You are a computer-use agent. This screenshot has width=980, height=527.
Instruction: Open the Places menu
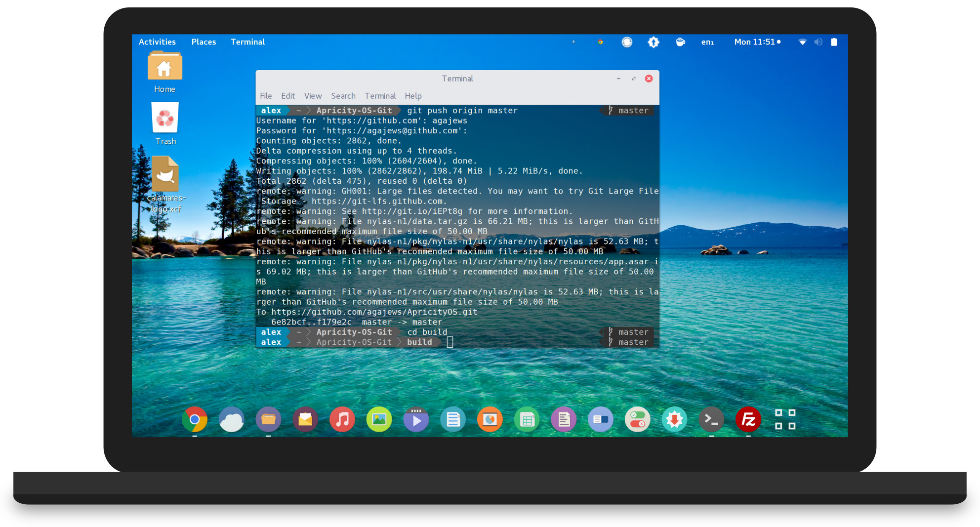coord(204,42)
